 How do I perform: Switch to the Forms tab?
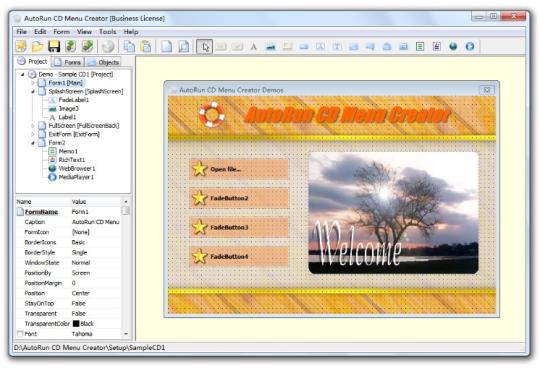[x=69, y=62]
